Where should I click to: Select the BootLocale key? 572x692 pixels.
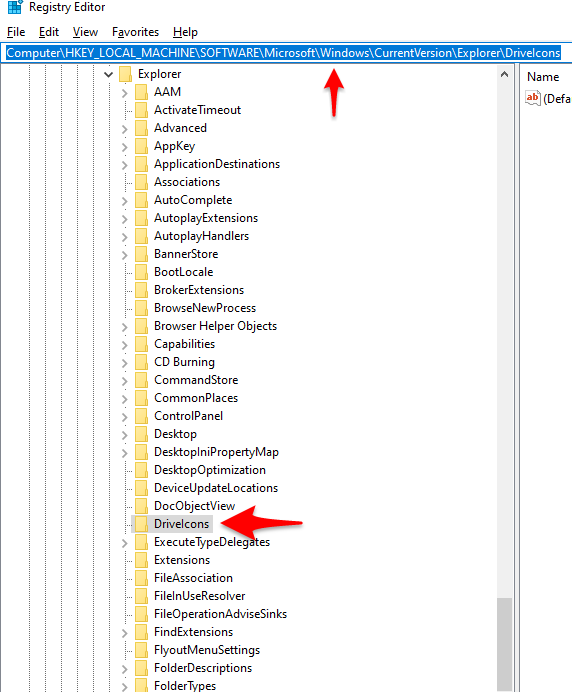(x=184, y=272)
